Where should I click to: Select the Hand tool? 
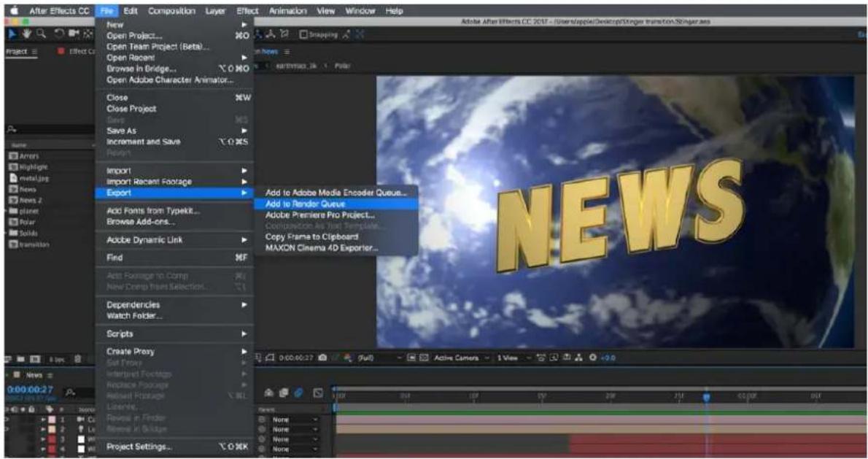[x=26, y=34]
